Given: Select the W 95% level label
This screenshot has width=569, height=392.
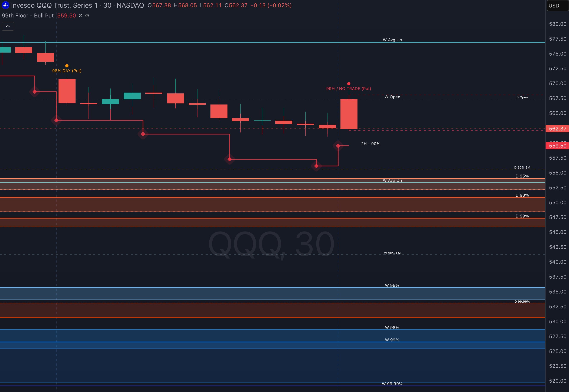Looking at the screenshot, I should tap(392, 285).
